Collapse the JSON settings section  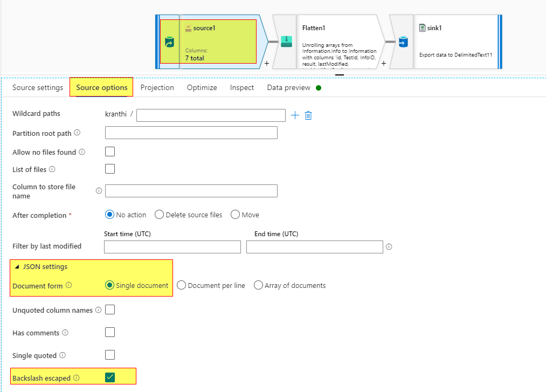(x=17, y=266)
